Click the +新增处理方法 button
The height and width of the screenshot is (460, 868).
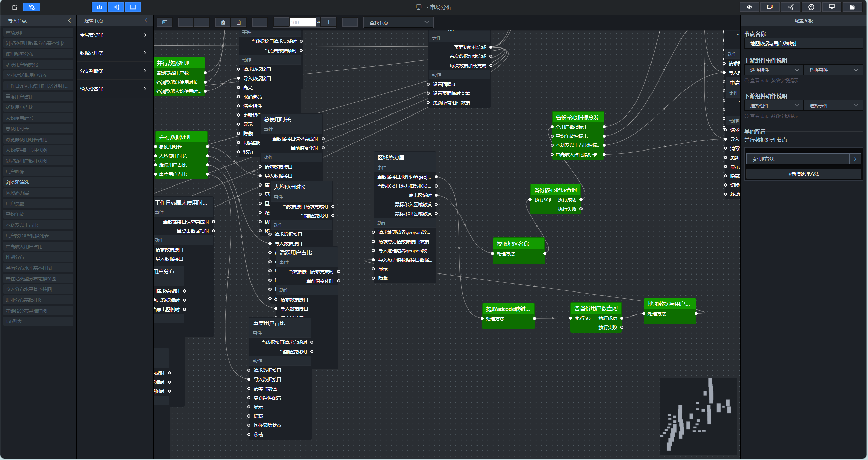[x=803, y=174]
